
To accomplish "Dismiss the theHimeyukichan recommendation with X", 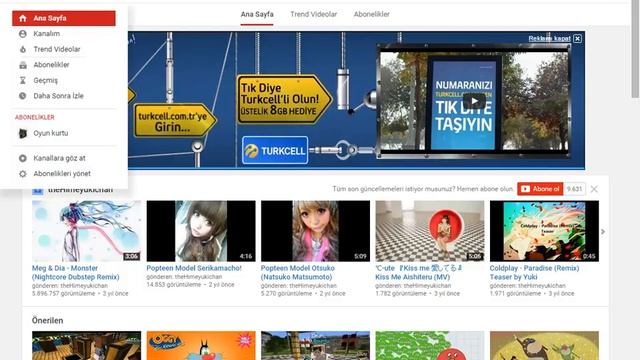I will click(594, 189).
